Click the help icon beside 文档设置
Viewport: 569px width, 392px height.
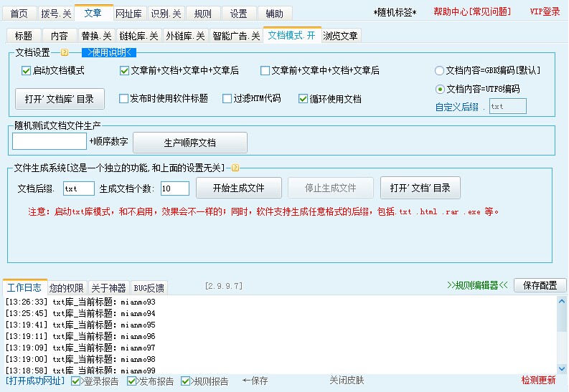tap(65, 52)
